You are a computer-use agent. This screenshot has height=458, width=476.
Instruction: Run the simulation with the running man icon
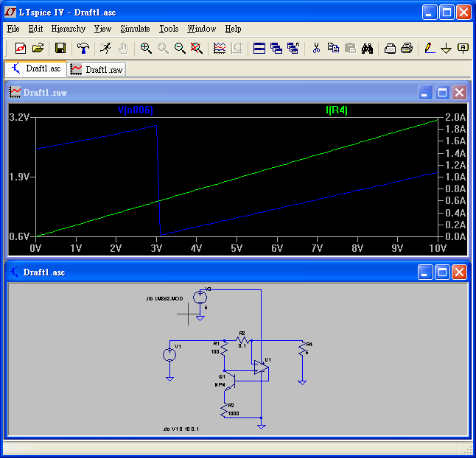click(x=105, y=48)
